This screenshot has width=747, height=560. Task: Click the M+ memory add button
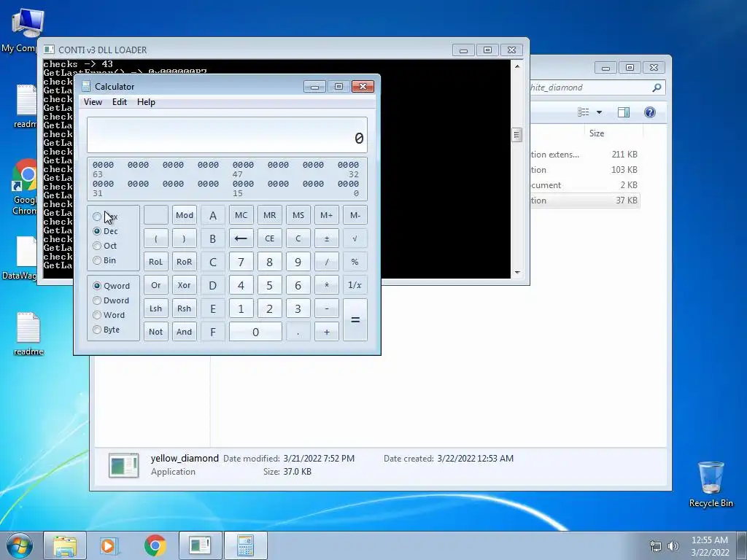click(327, 215)
